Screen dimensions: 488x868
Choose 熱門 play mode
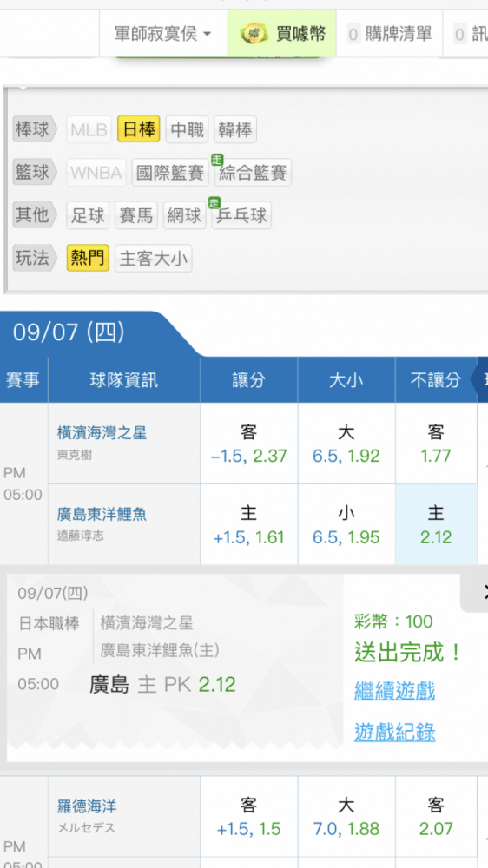coord(88,258)
